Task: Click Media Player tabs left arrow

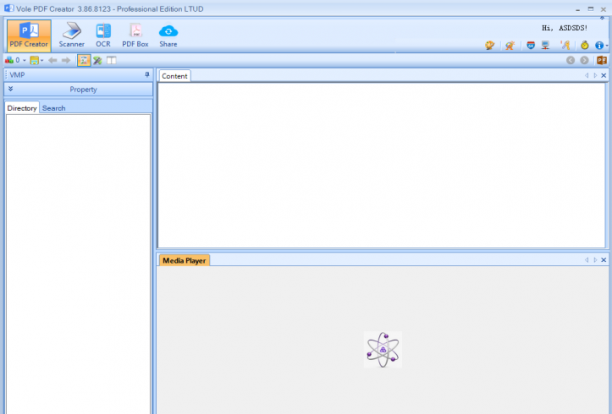Action: [x=587, y=260]
